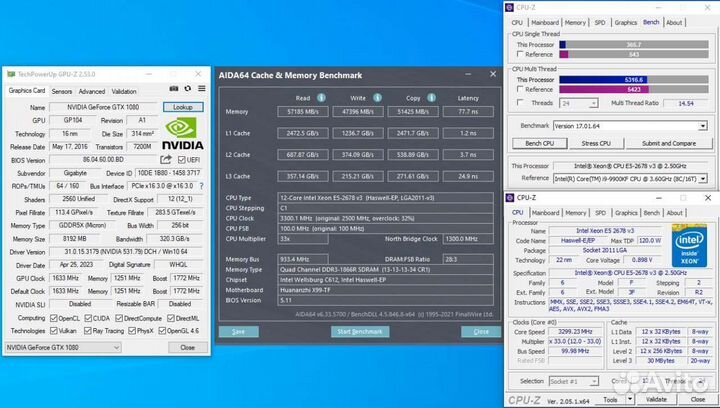Click the BIOS version share/export icon
The height and width of the screenshot is (408, 720).
click(x=166, y=160)
